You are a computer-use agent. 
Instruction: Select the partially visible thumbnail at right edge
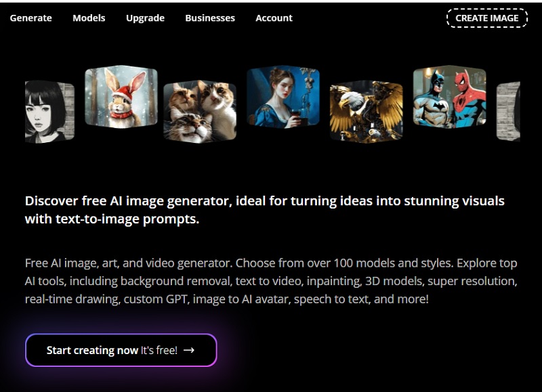coord(508,112)
